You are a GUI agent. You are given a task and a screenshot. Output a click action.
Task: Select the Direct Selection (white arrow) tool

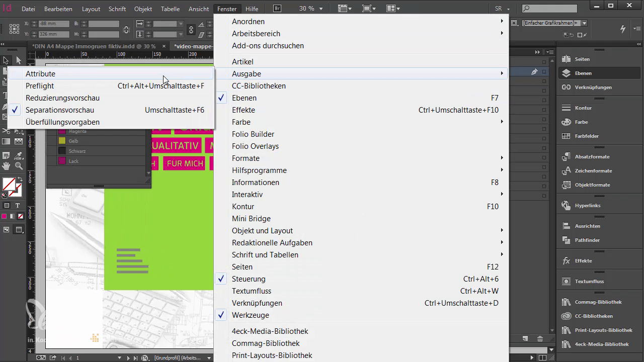pos(19,61)
